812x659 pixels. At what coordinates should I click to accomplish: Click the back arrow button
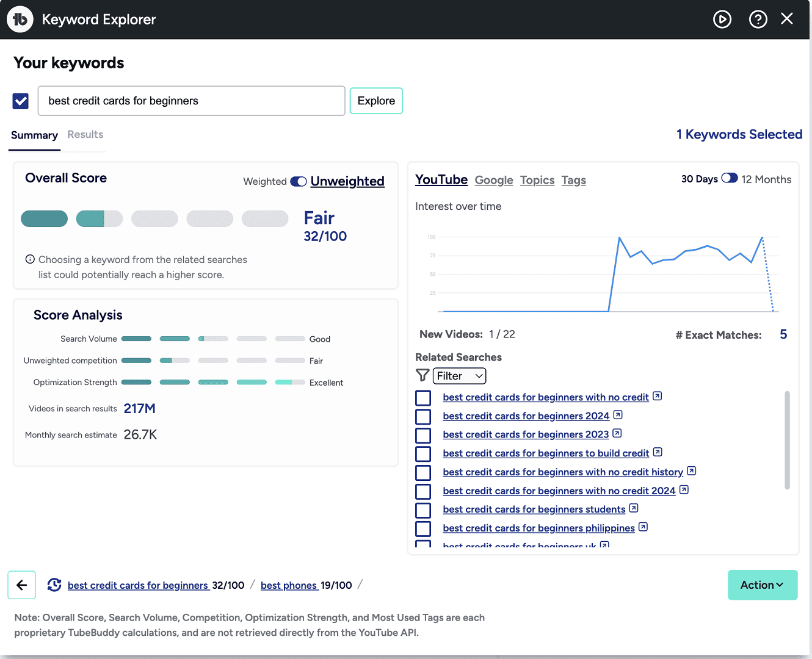point(22,585)
